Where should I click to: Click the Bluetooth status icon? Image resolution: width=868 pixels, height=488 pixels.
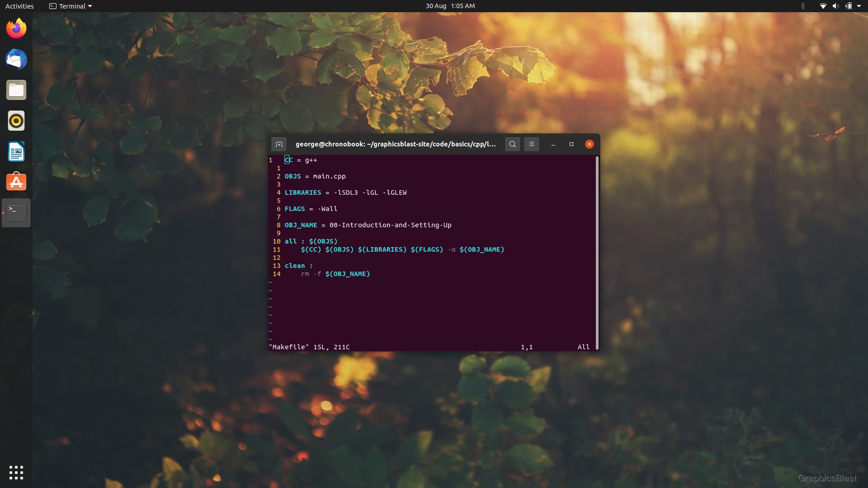[803, 6]
